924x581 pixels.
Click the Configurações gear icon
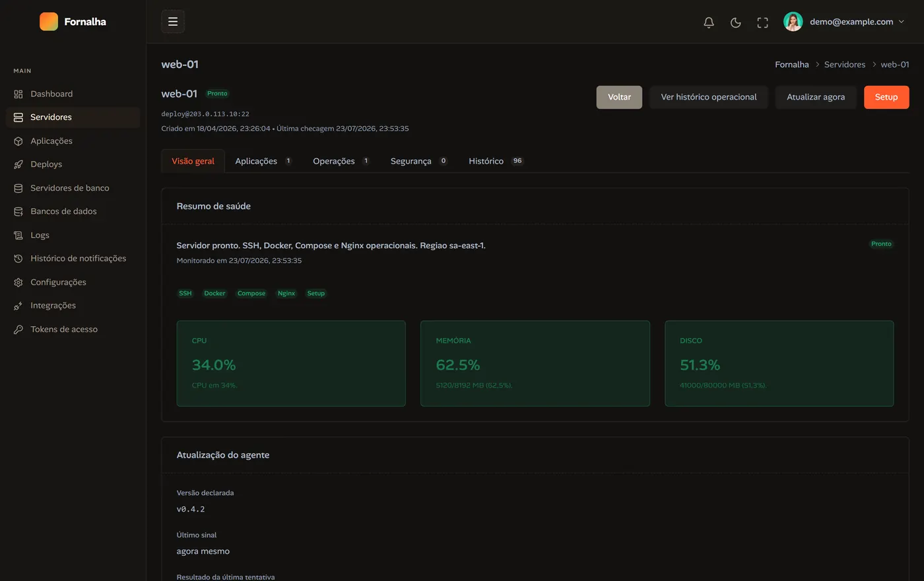pos(18,283)
